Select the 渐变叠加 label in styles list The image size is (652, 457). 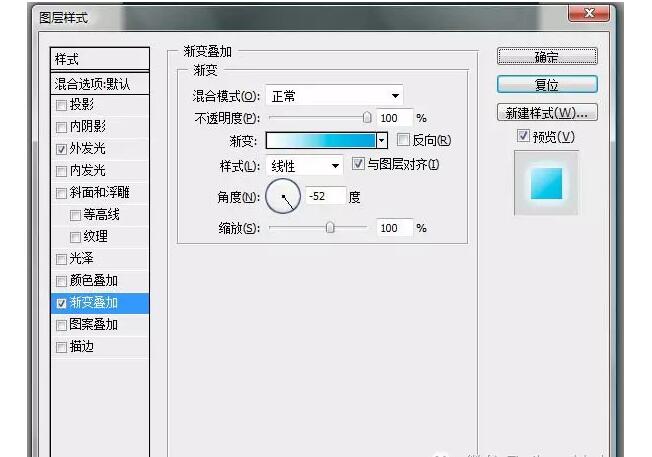(94, 303)
